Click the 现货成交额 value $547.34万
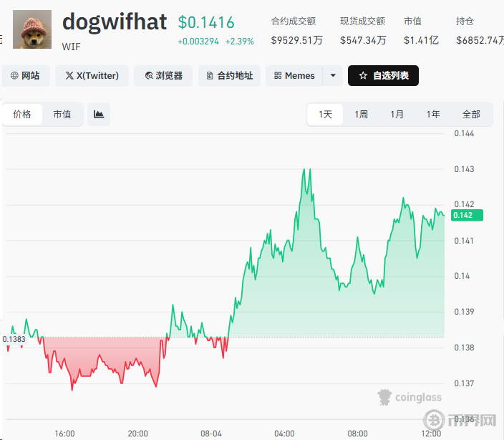 point(363,40)
